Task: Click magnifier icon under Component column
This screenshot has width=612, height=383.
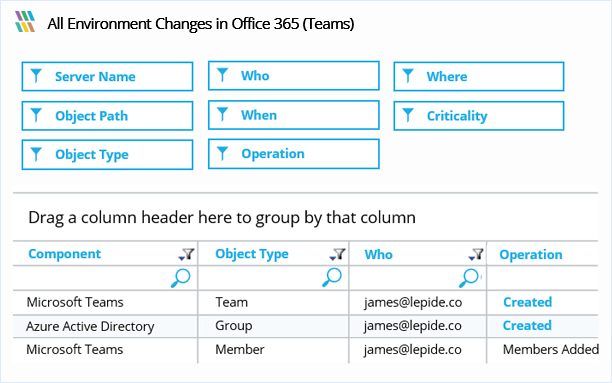Action: click(180, 278)
